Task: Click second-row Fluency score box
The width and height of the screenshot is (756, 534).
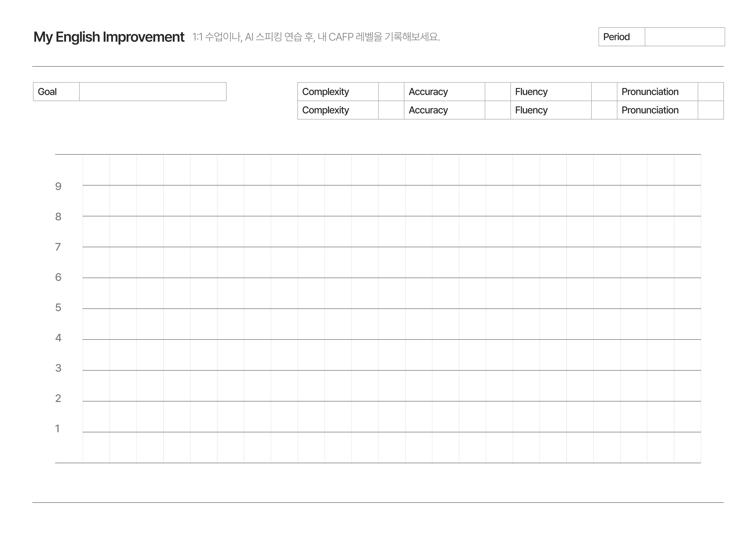Action: [604, 110]
